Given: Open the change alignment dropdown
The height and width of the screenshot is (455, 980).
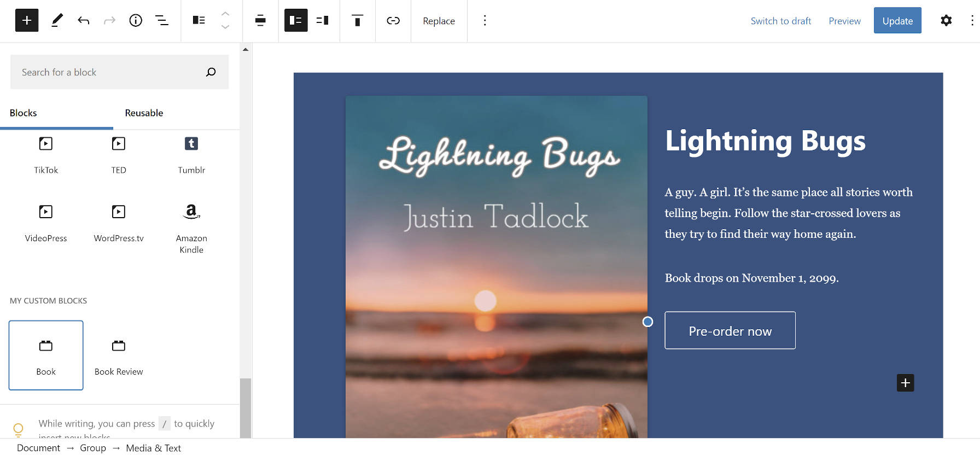Looking at the screenshot, I should (x=260, y=21).
